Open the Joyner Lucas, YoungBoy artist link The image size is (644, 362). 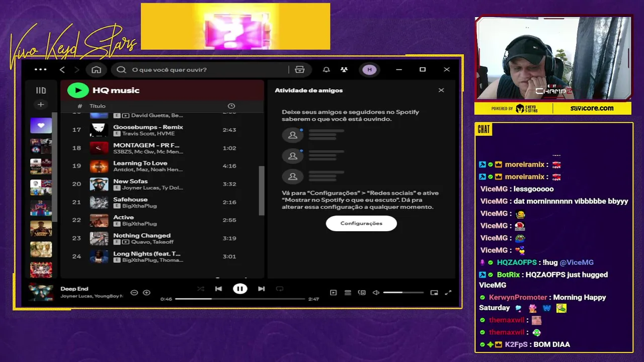92,296
